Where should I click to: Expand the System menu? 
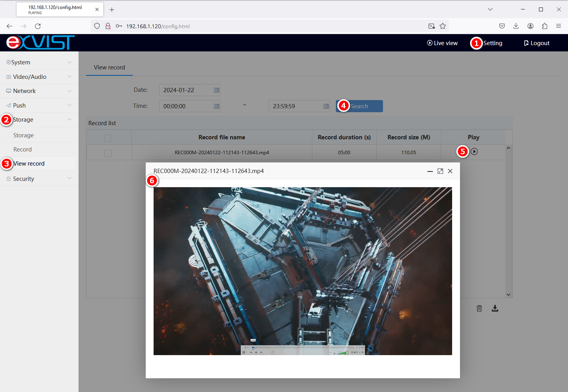click(39, 62)
